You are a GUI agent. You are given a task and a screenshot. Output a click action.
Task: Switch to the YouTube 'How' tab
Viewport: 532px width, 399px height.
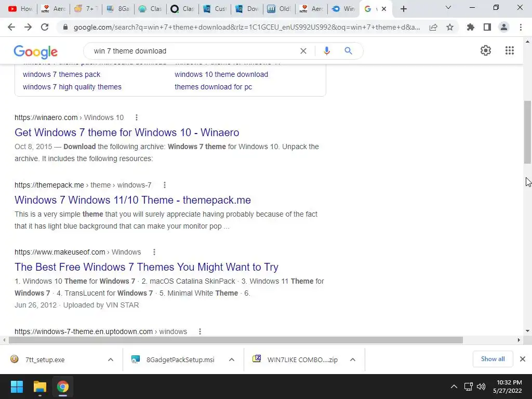20,9
